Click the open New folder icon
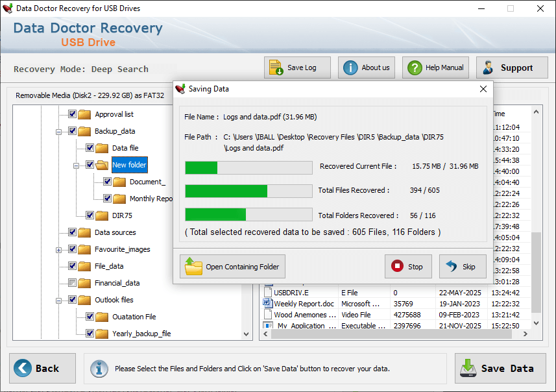The height and width of the screenshot is (392, 556). point(102,165)
